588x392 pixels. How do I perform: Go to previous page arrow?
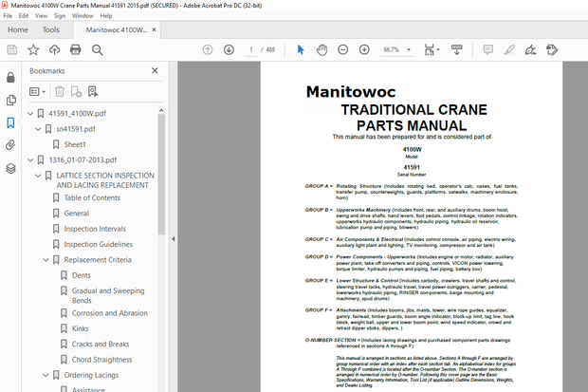tap(208, 49)
